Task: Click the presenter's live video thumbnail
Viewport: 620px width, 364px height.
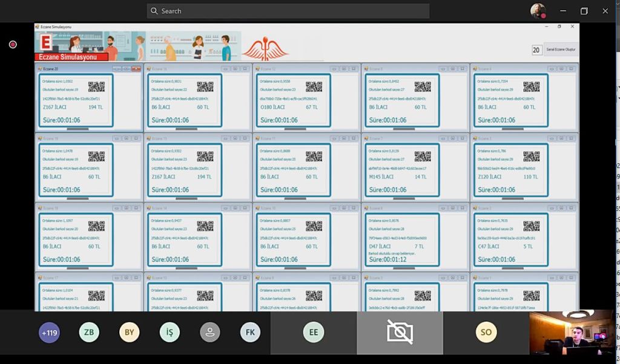Action: tap(572, 333)
